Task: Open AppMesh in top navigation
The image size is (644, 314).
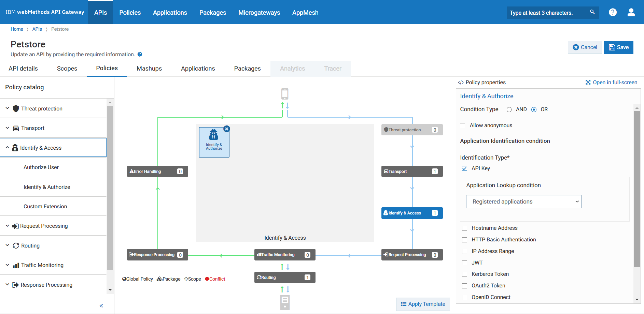Action: (x=305, y=12)
